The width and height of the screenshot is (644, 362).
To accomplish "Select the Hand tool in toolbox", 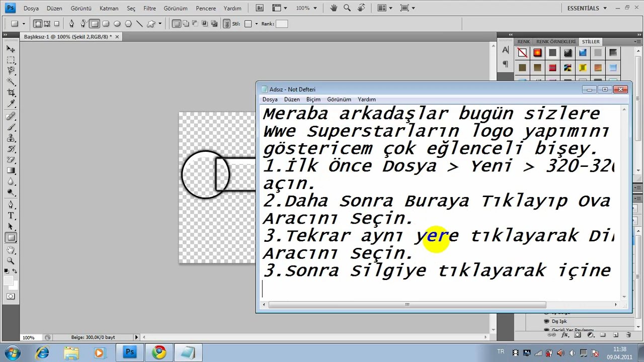I will (11, 250).
